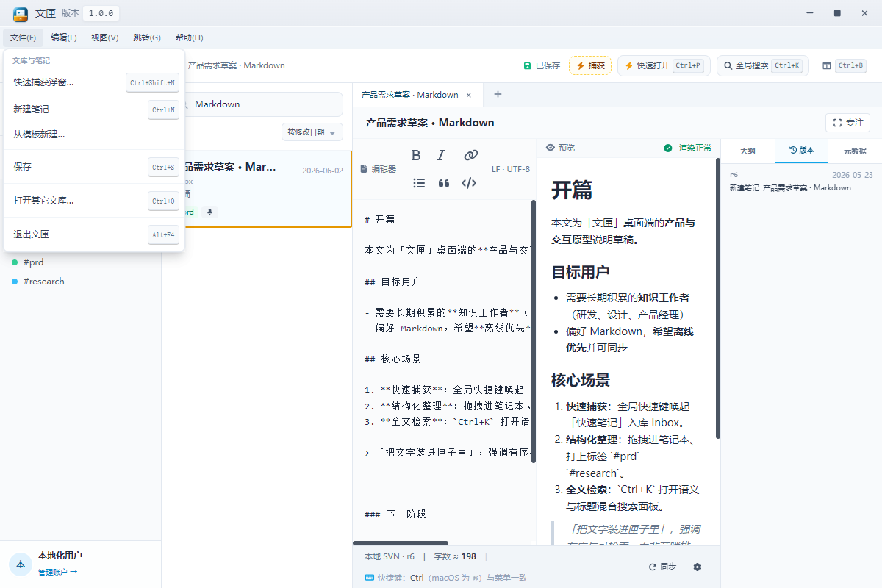Image resolution: width=882 pixels, height=588 pixels.
Task: Insert a bulleted list in editor
Action: [419, 183]
